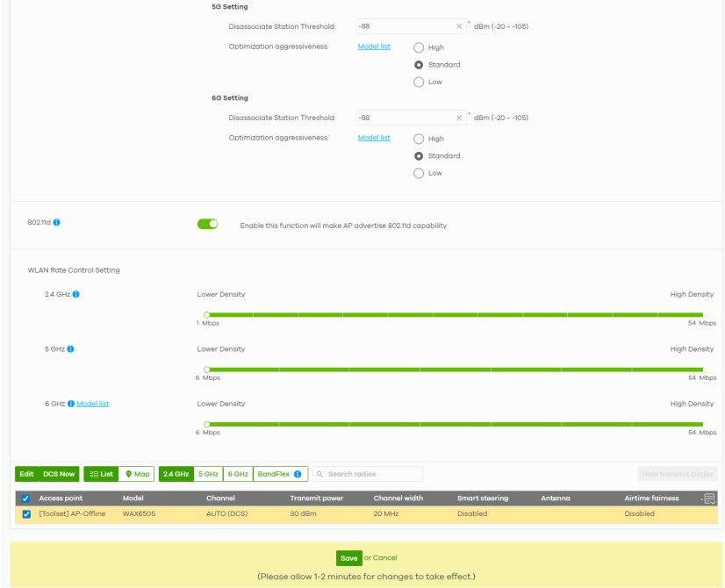The width and height of the screenshot is (725, 588).
Task: Switch to the 5 GHz radio tab
Action: 208,474
